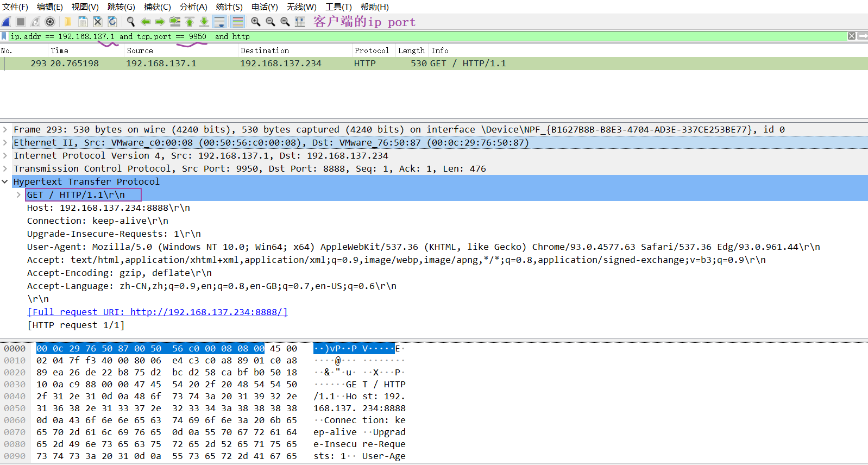
Task: Expand Transmission Control Protocol node
Action: (x=5, y=168)
